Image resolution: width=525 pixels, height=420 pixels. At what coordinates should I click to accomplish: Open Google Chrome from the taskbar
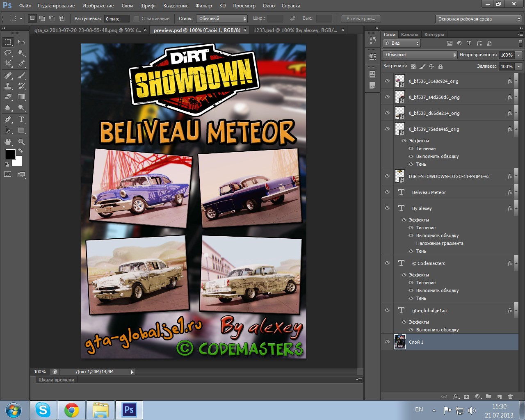click(x=71, y=410)
